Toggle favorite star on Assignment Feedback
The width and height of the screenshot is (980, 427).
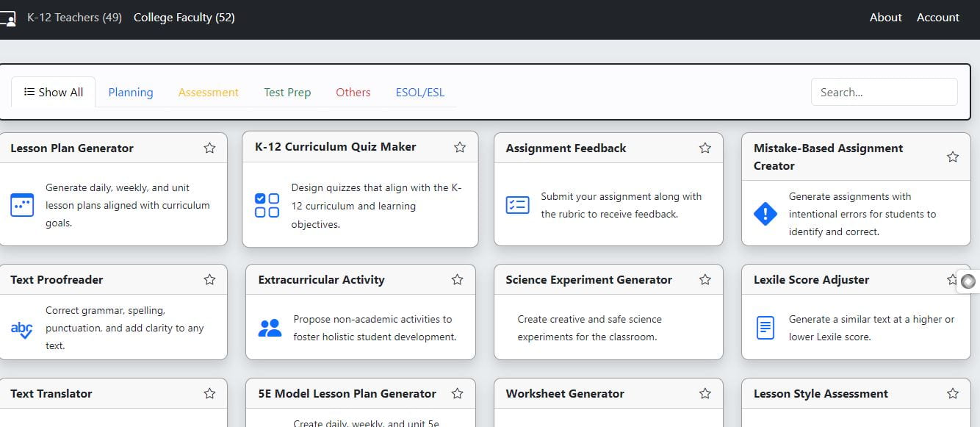click(705, 148)
